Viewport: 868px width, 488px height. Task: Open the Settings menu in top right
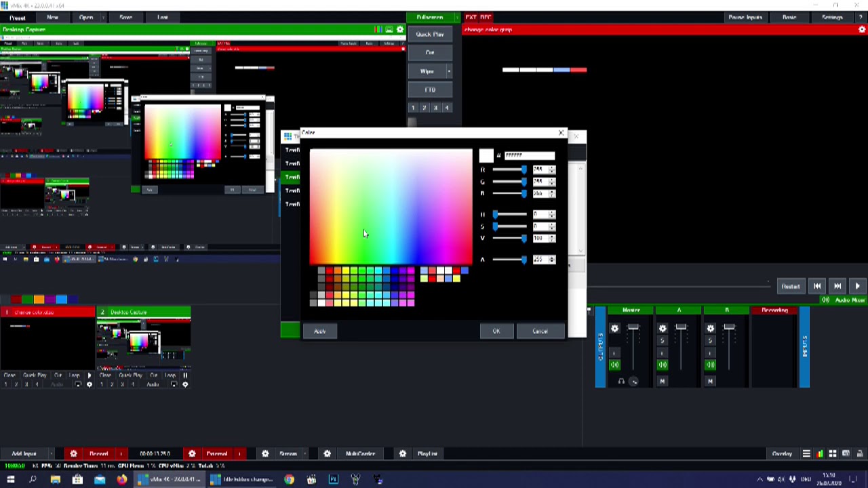tap(832, 17)
